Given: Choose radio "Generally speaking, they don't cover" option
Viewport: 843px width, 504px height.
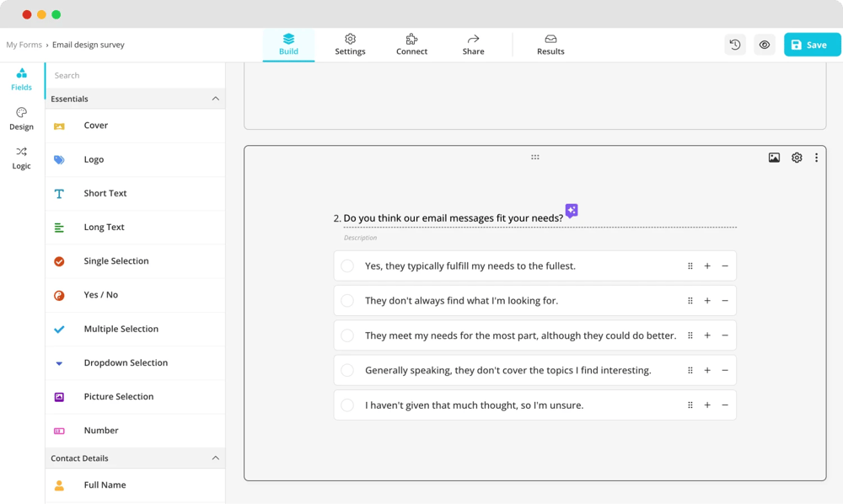Looking at the screenshot, I should [x=347, y=371].
